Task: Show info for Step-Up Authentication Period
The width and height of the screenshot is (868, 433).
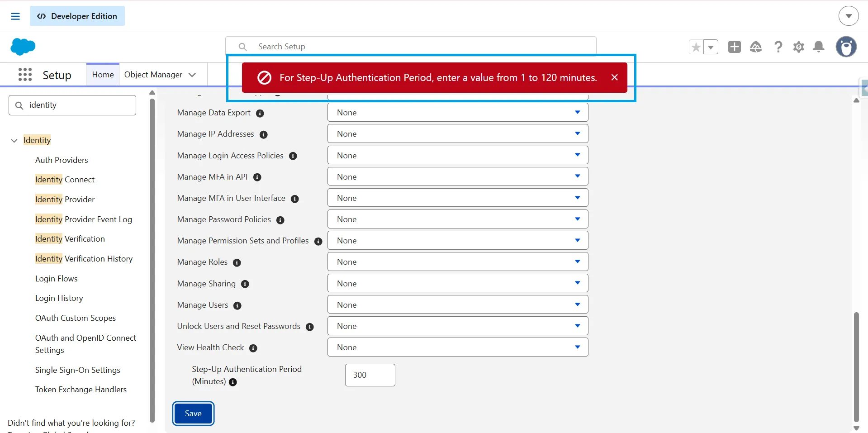Action: click(x=233, y=382)
